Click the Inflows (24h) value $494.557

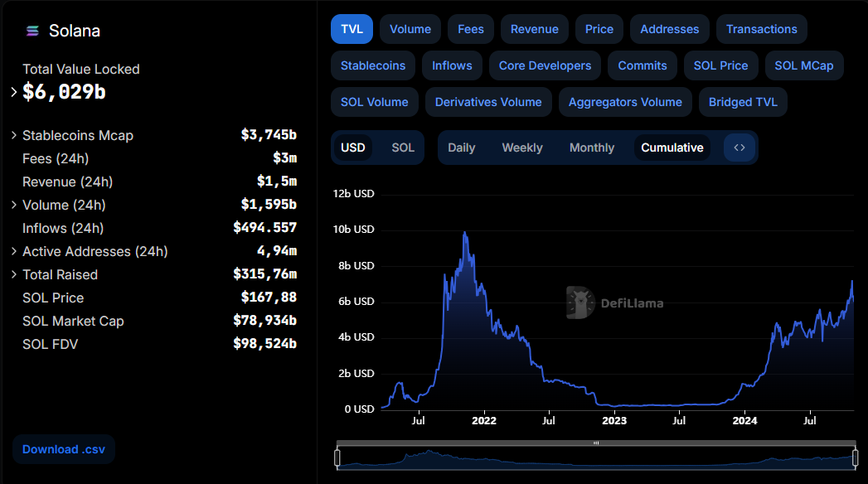click(264, 227)
